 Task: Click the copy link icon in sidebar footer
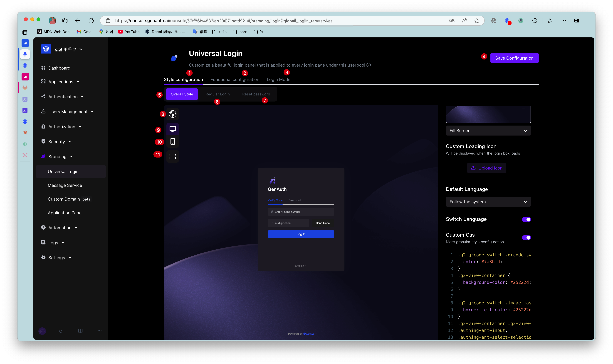click(x=61, y=331)
